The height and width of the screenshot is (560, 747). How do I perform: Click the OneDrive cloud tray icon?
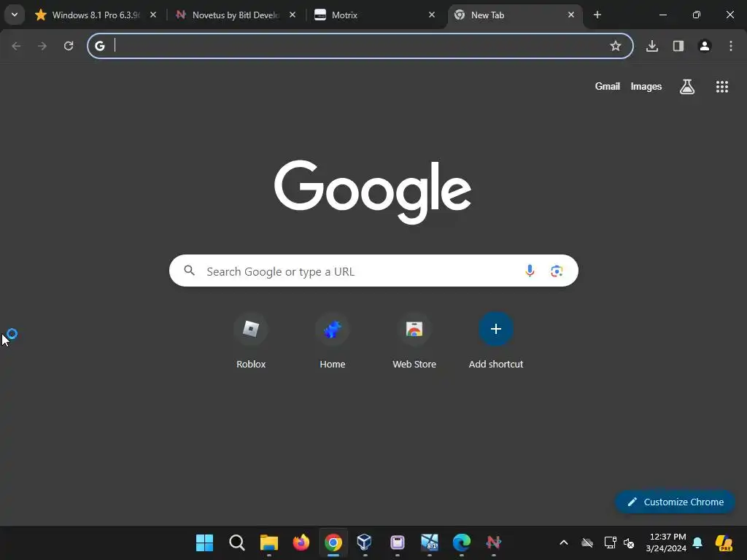587,542
